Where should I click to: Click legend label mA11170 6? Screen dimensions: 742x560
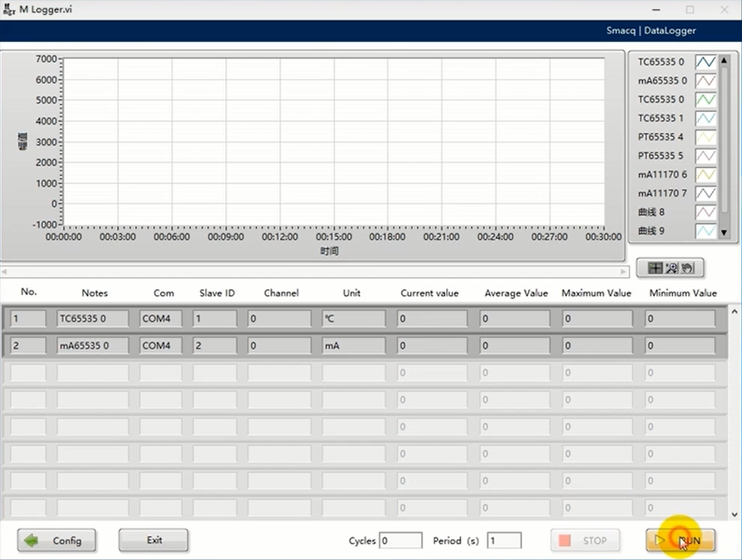pyautogui.click(x=662, y=174)
